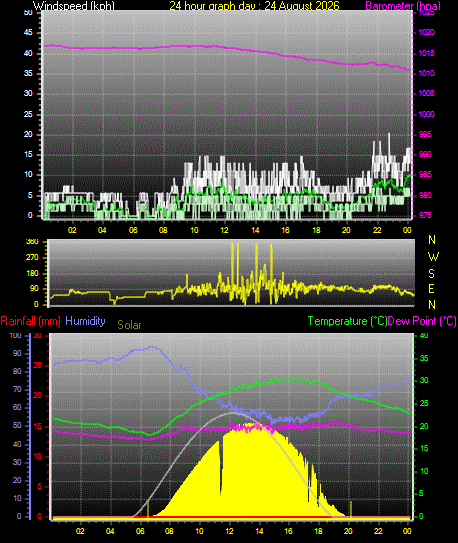The width and height of the screenshot is (458, 543).
Task: Click the 990 barometer axis value
Action: click(x=425, y=154)
